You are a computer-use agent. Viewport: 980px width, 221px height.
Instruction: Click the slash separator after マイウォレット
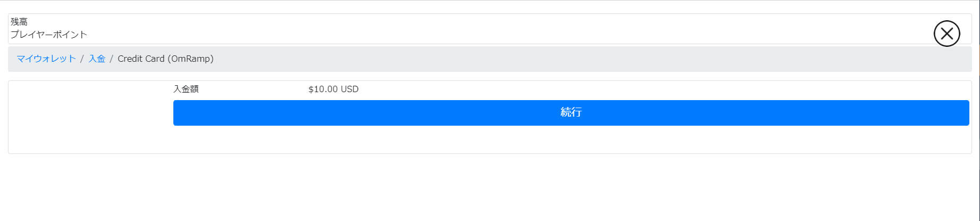coord(82,59)
